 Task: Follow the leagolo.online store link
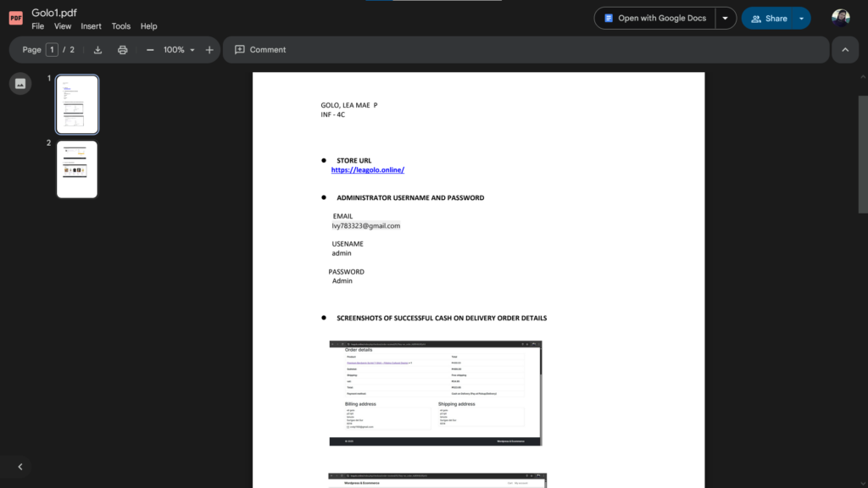[x=367, y=169]
